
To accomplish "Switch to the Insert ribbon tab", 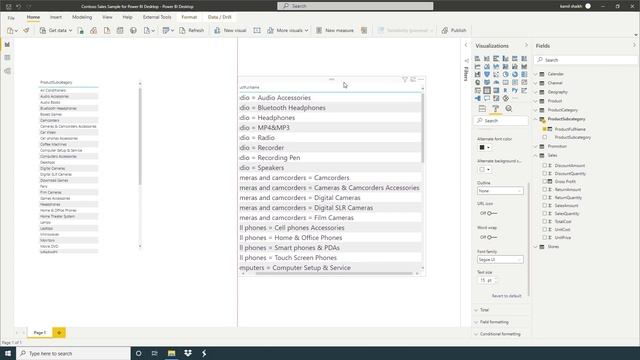I will point(56,17).
